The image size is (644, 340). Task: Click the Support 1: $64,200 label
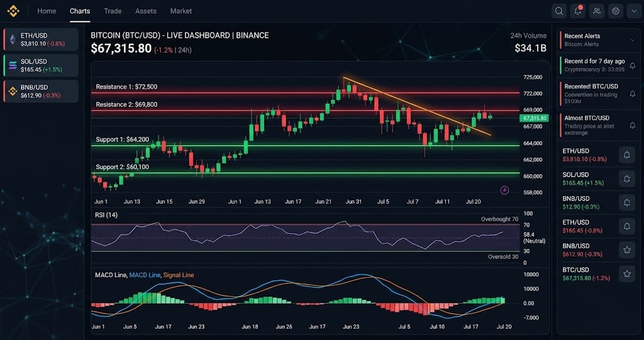pos(123,139)
